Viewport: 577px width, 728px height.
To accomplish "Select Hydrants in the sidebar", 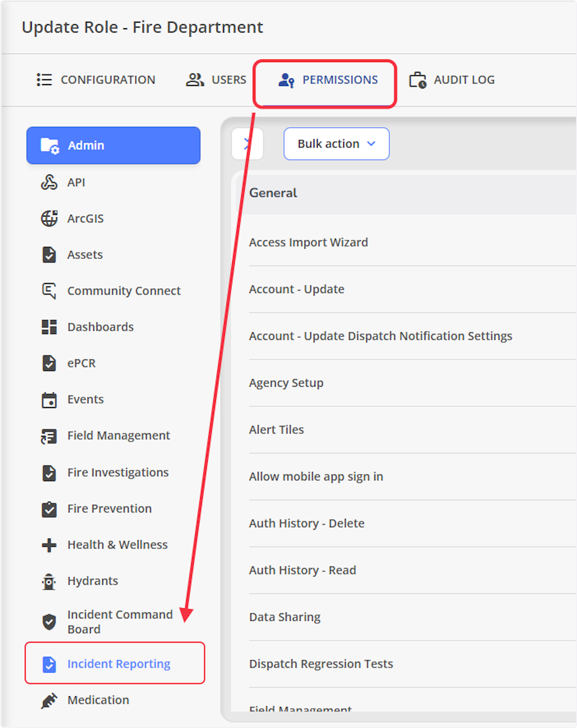I will click(x=113, y=581).
